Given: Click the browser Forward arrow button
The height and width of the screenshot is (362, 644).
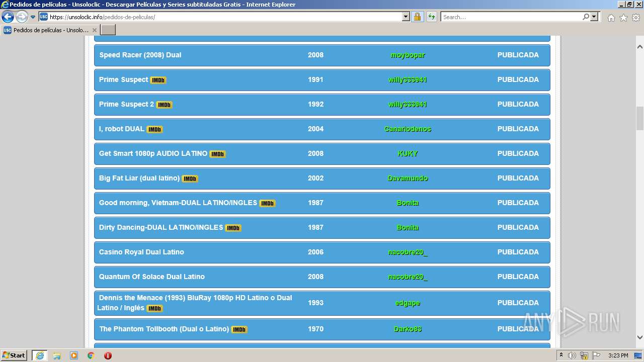Looking at the screenshot, I should pos(22,17).
